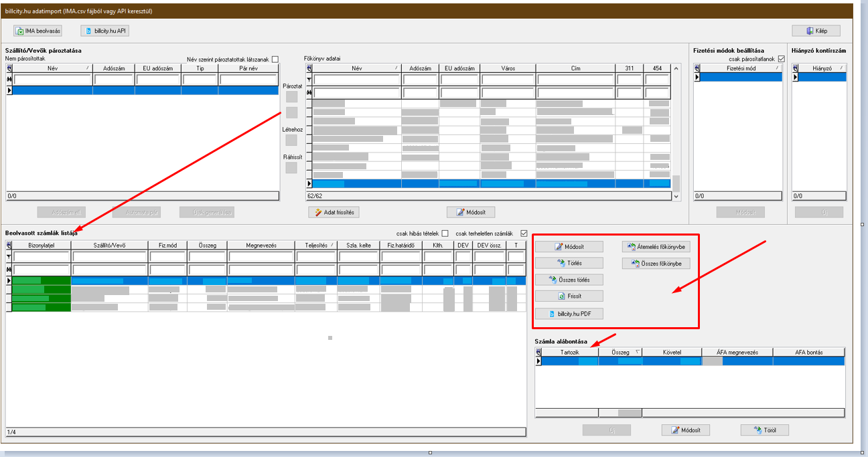This screenshot has width=868, height=457.
Task: Click the Szállító/Vevő filter field in invoice list
Action: coord(109,257)
